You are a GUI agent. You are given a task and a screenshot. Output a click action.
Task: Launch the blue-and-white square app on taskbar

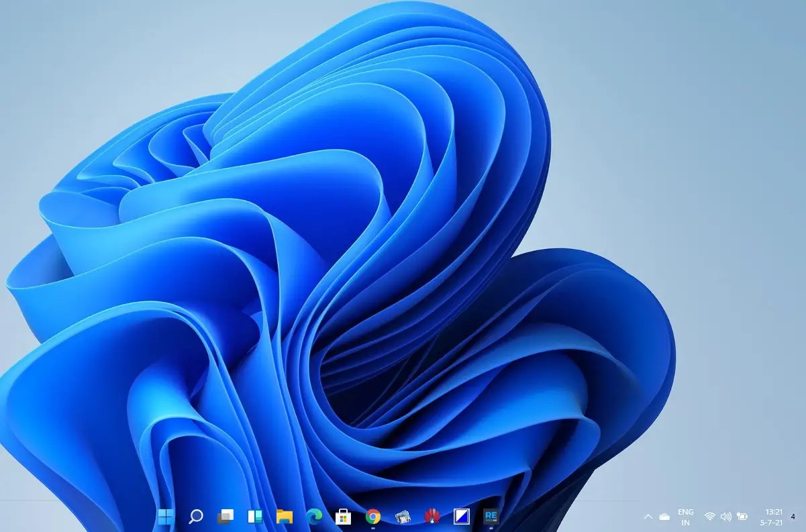[x=462, y=517]
